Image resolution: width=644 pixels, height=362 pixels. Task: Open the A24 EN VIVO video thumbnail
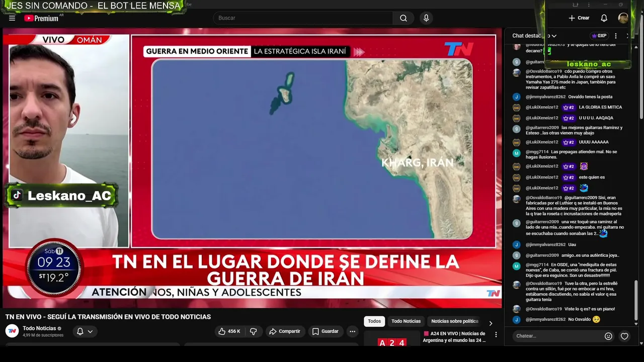[392, 338]
